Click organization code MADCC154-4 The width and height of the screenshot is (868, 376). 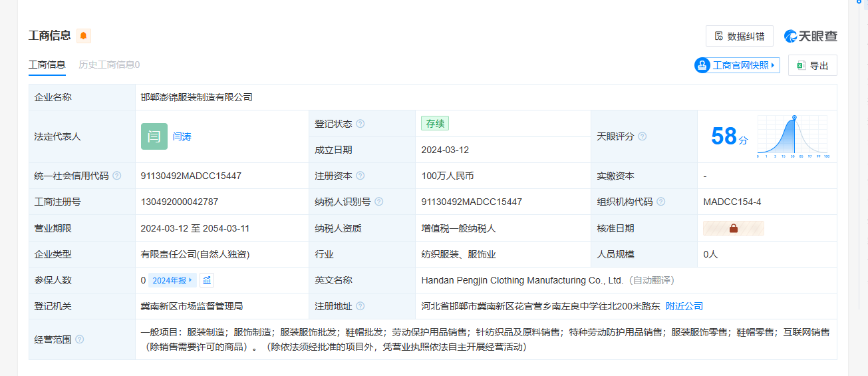click(732, 202)
